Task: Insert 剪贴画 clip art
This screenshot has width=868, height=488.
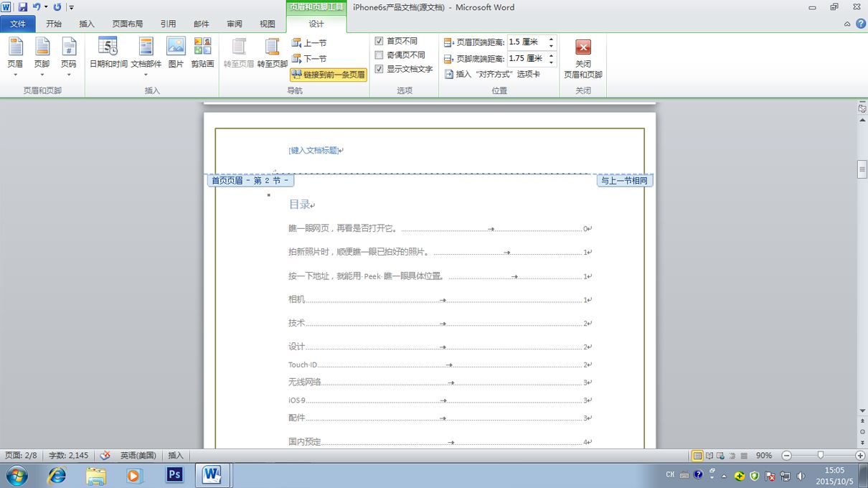Action: click(x=202, y=54)
